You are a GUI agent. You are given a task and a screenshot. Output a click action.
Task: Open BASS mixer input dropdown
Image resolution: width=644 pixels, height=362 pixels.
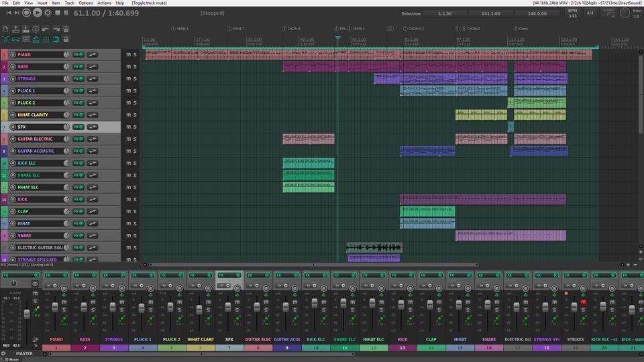(x=80, y=286)
